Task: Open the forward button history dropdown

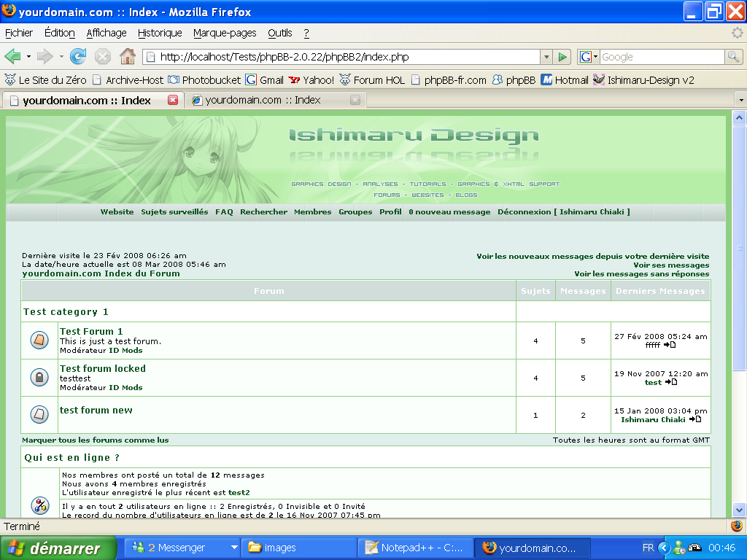Action: coord(61,57)
